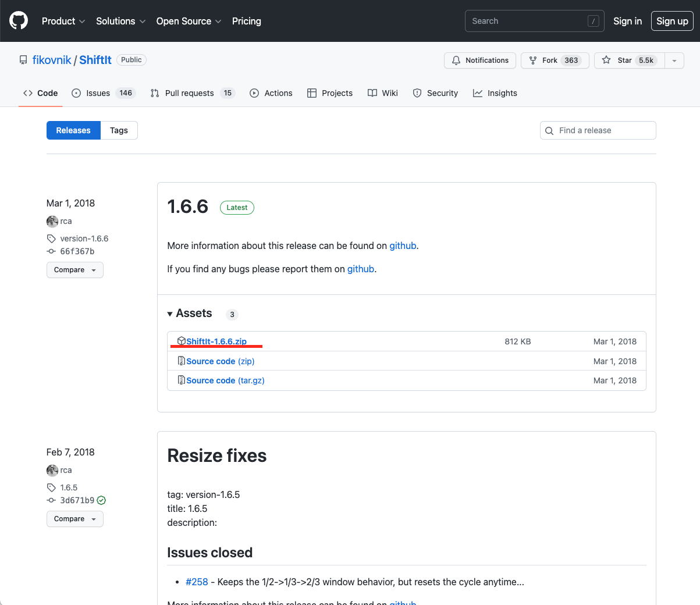700x605 pixels.
Task: Click the Actions play icon
Action: [x=254, y=93]
